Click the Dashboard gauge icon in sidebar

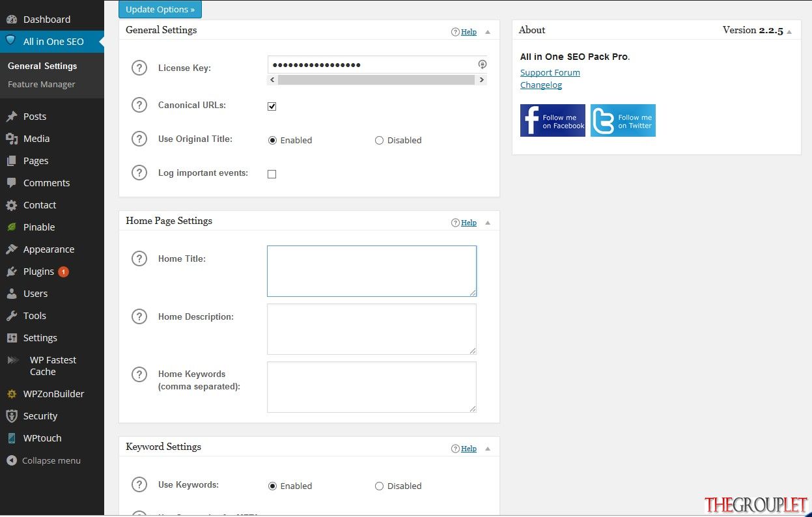coord(12,20)
